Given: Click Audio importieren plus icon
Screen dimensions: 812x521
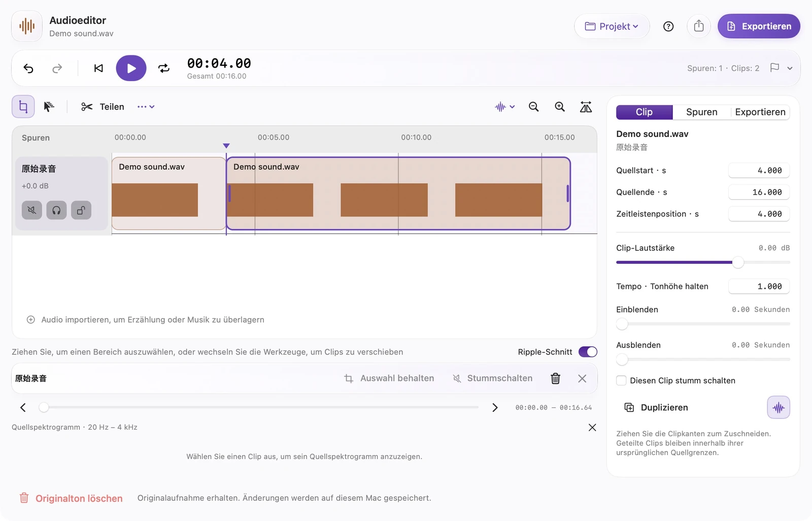Looking at the screenshot, I should [31, 320].
